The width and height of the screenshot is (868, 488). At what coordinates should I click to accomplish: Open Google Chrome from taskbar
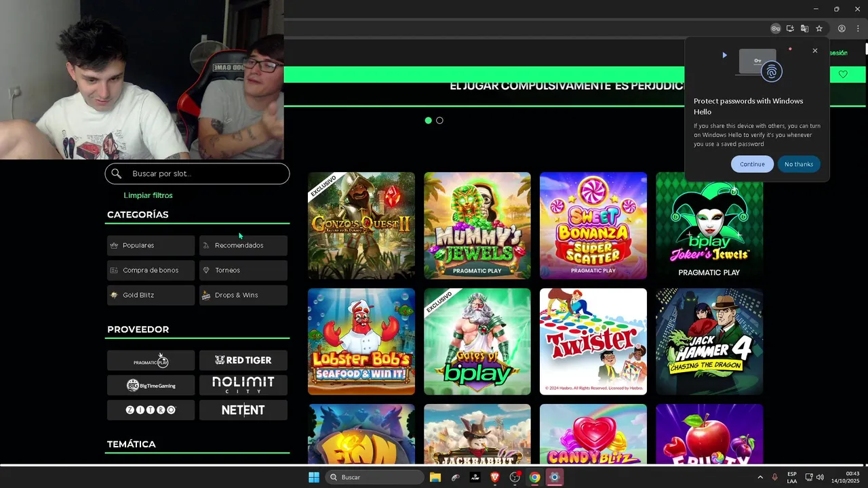coord(535,477)
